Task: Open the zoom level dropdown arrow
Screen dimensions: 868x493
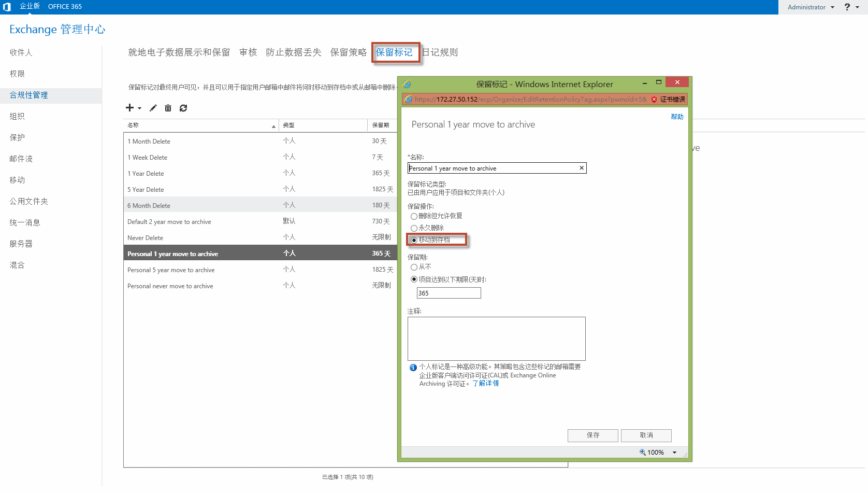Action: coord(674,453)
